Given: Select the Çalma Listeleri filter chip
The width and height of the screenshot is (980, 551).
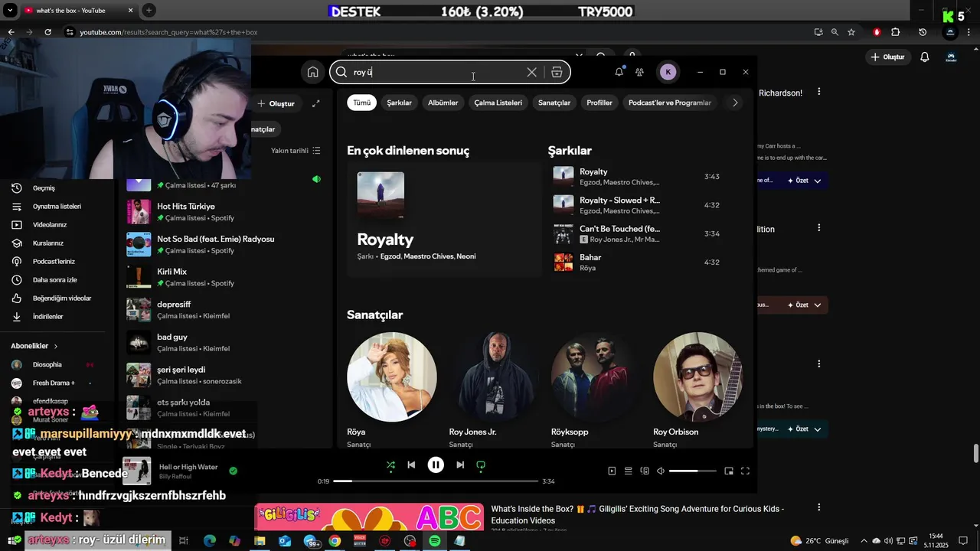Looking at the screenshot, I should [498, 103].
